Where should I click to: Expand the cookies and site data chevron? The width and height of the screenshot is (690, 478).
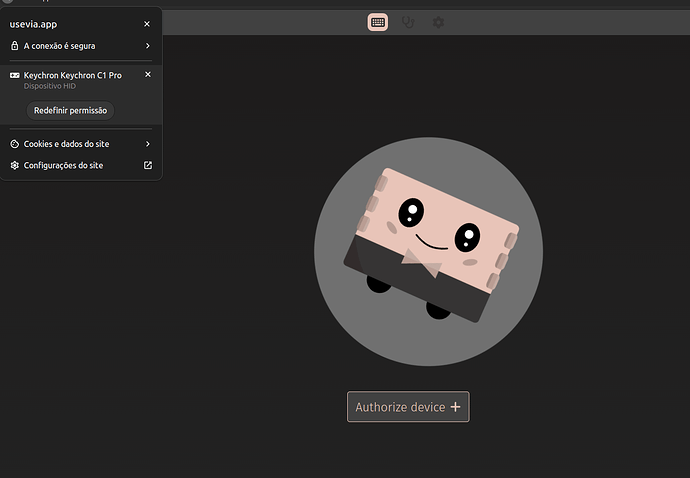click(148, 144)
